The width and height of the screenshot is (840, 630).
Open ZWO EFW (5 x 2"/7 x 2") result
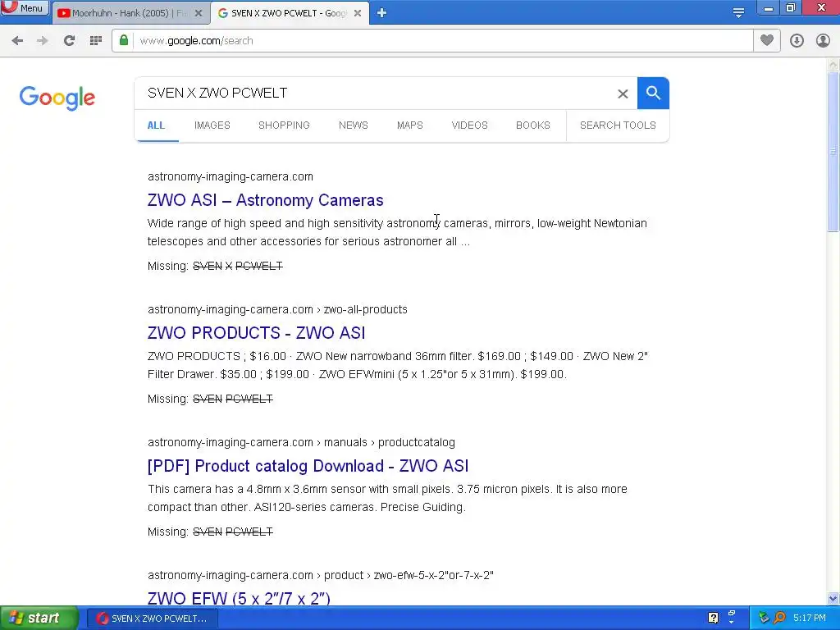239,598
